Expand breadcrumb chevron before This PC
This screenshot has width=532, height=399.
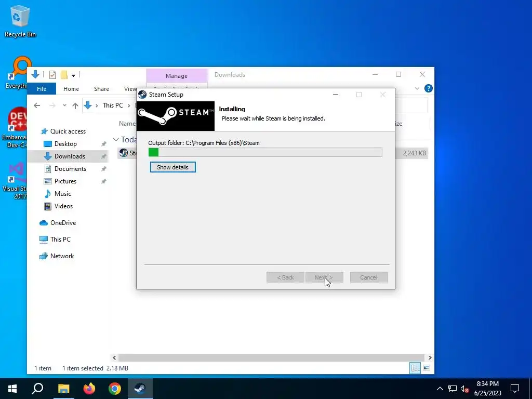[97, 105]
